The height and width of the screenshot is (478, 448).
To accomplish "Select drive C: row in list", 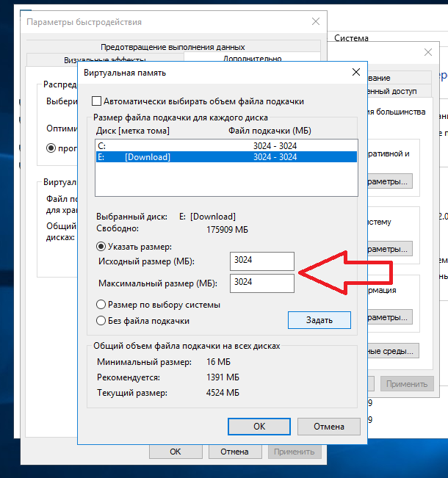I will (226, 145).
